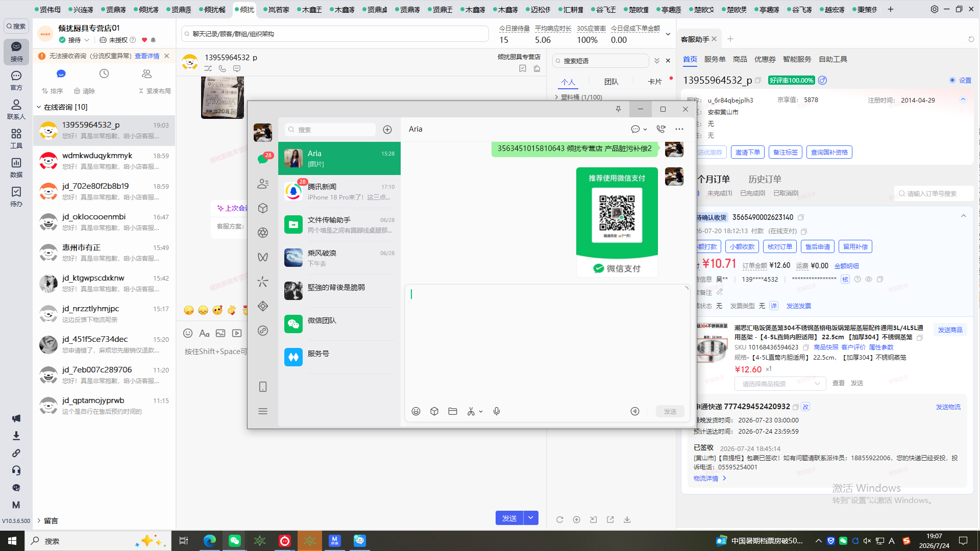Click the folder icon to send file
Viewport: 980px width, 551px height.
pyautogui.click(x=453, y=411)
